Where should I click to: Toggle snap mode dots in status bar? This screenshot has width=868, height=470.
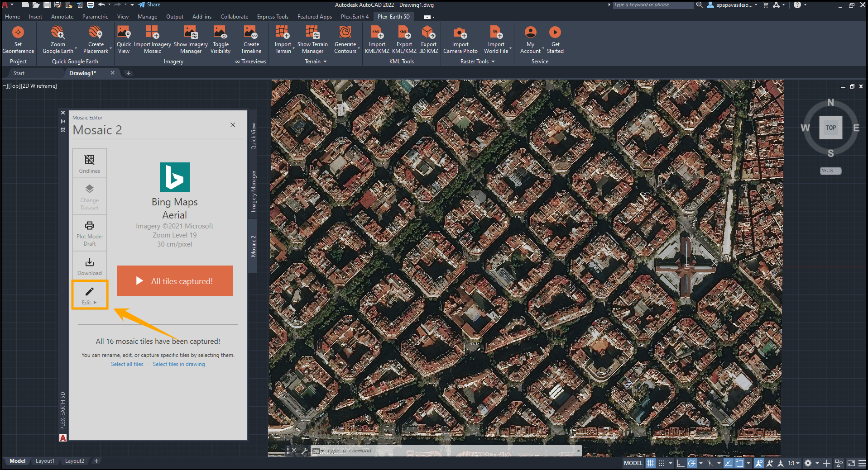click(x=662, y=463)
